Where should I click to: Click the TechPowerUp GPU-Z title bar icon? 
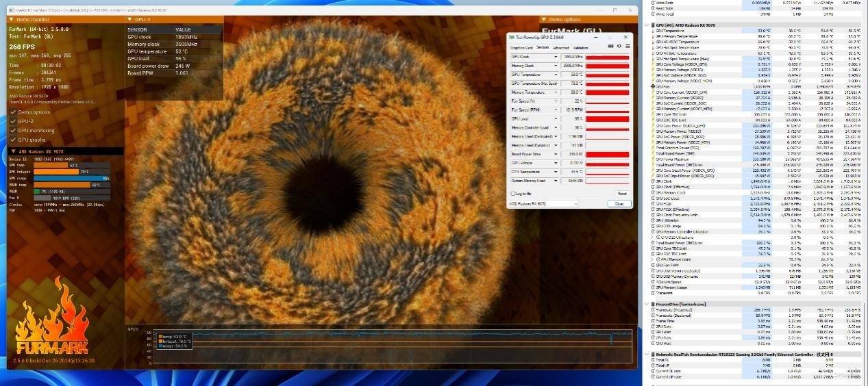click(510, 36)
